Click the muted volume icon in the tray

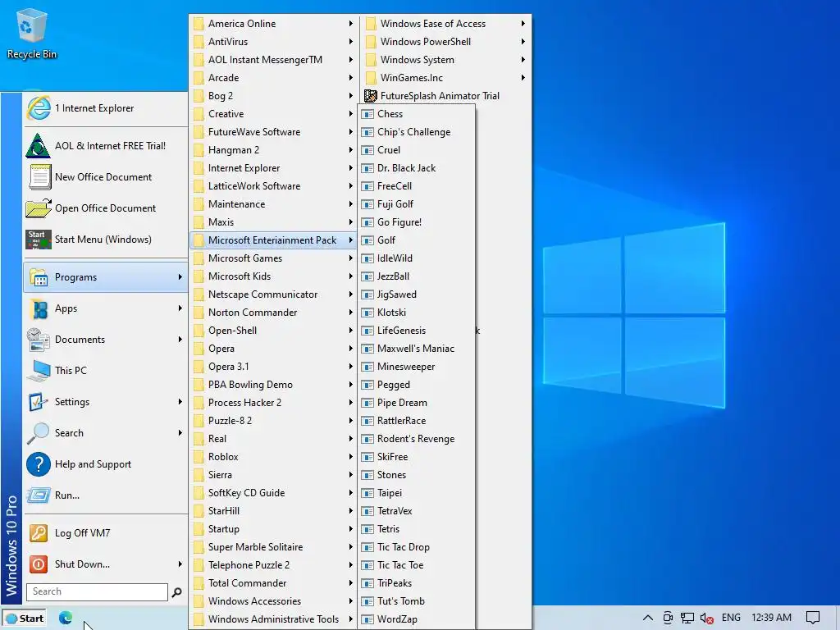pyautogui.click(x=706, y=619)
